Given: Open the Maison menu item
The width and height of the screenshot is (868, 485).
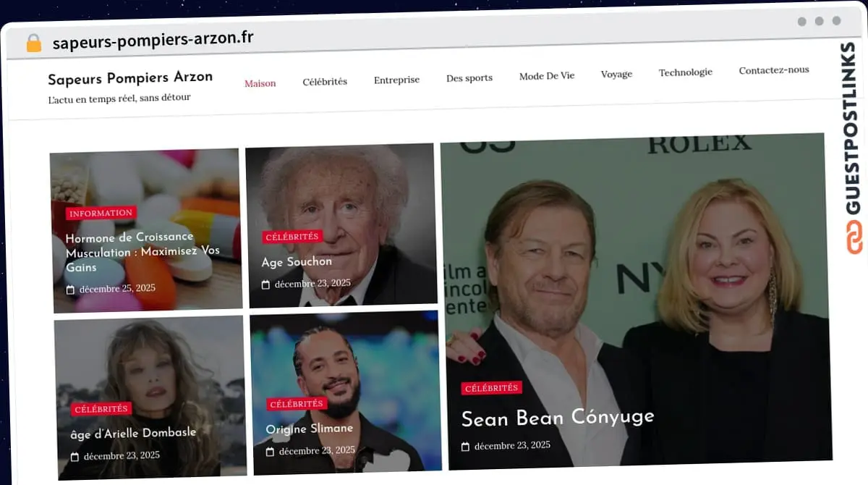Looking at the screenshot, I should pyautogui.click(x=260, y=83).
